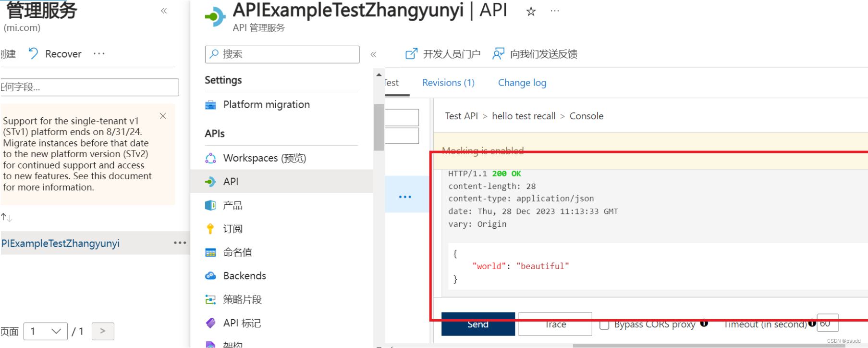Open the blue ellipsis operation menu

[405, 197]
